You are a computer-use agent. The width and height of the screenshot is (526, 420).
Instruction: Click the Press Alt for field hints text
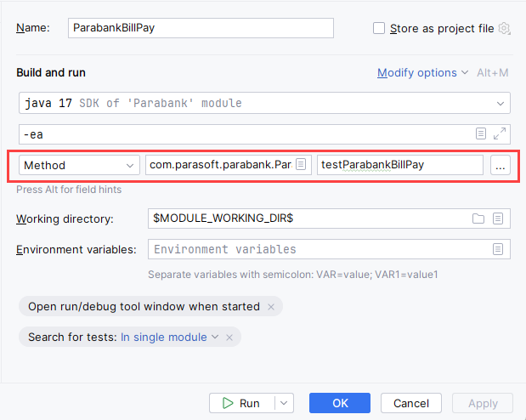69,190
